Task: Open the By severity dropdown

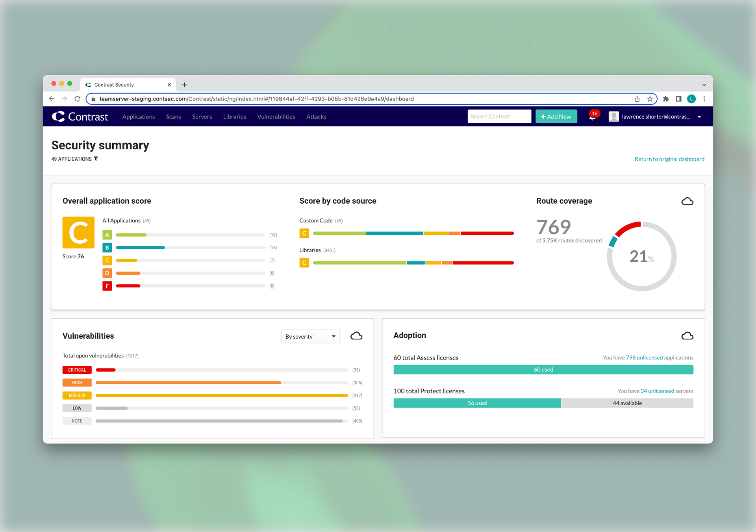Action: 310,336
